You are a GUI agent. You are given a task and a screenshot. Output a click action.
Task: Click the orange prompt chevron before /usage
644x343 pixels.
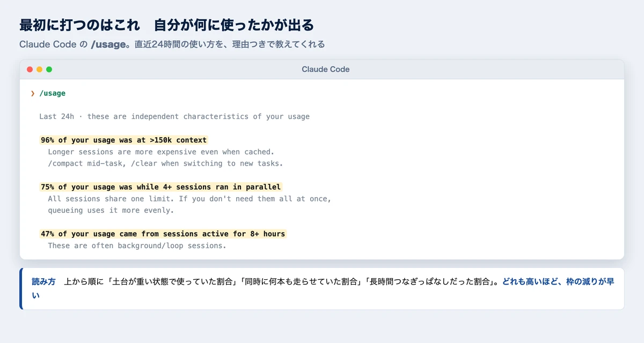[33, 93]
